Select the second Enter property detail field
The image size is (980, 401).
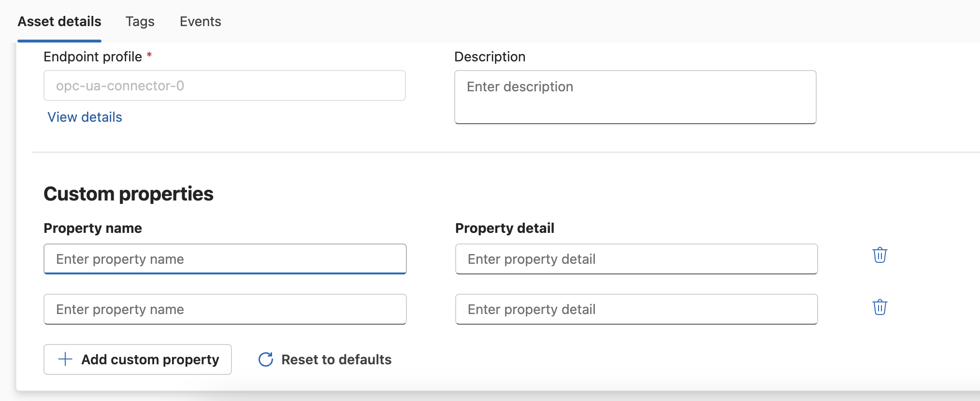635,309
